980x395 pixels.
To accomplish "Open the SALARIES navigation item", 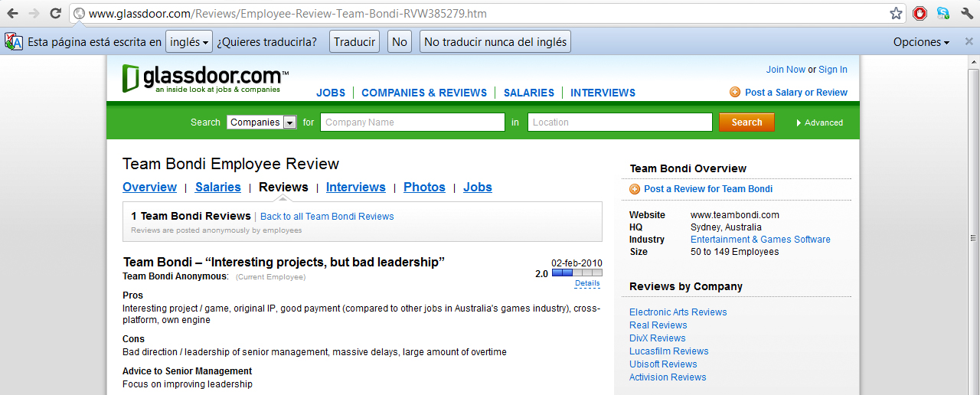I will pos(529,93).
